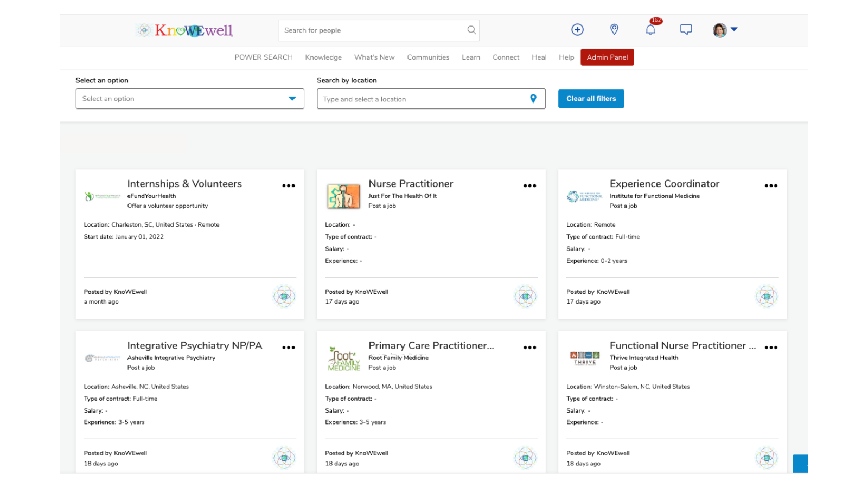The image size is (868, 488).
Task: Click Thrive Integrated Health logo
Action: tap(585, 358)
